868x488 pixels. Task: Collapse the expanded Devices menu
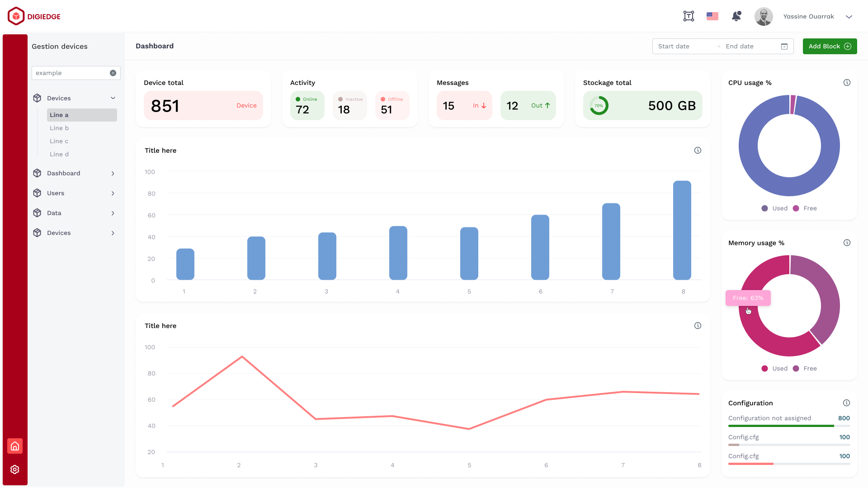tap(113, 98)
